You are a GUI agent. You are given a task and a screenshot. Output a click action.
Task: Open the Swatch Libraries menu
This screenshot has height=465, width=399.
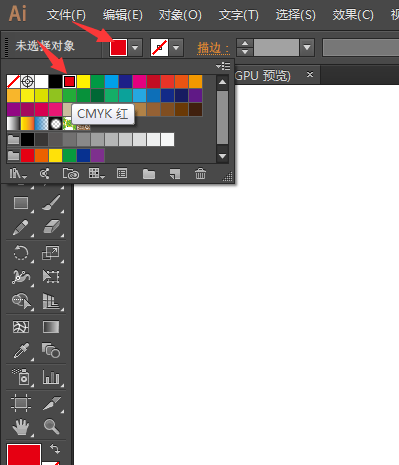click(x=17, y=174)
